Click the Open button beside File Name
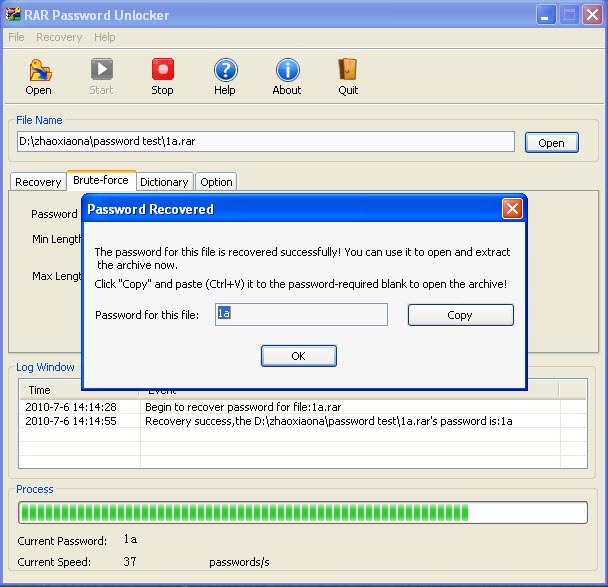This screenshot has height=587, width=608. [551, 143]
